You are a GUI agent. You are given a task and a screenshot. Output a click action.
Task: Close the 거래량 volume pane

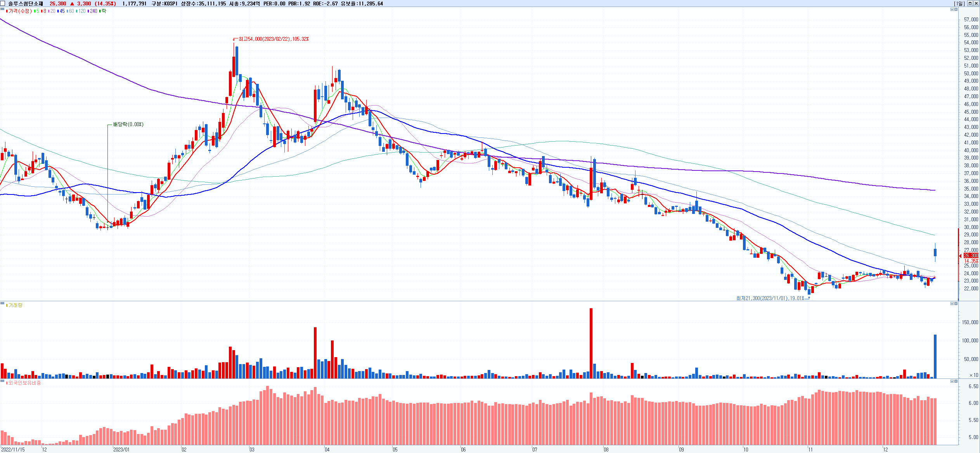[956, 304]
